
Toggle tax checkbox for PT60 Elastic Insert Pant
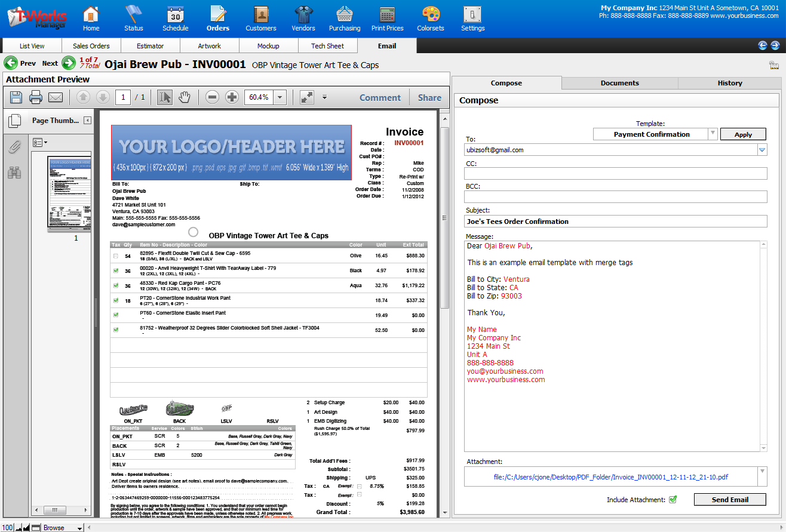(x=116, y=315)
